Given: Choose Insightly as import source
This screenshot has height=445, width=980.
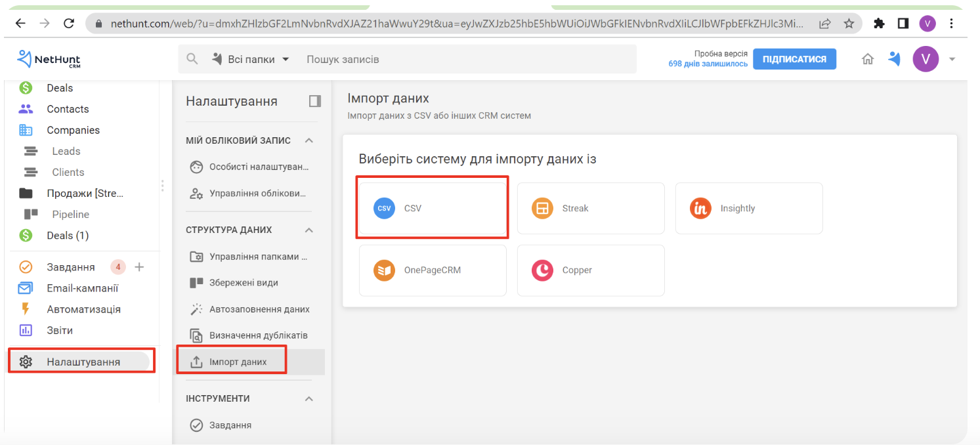Looking at the screenshot, I should click(x=749, y=208).
